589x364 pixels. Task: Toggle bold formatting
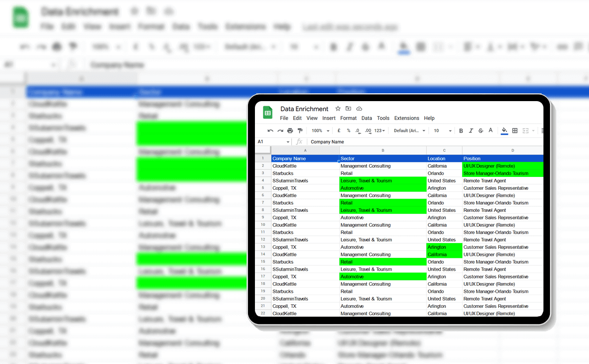(x=461, y=131)
